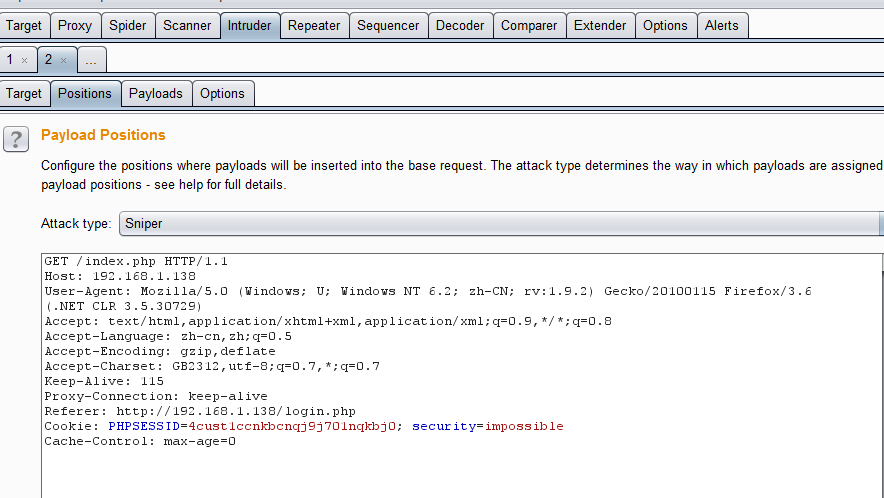The height and width of the screenshot is (498, 884).
Task: Click the GET /index.php request line
Action: pyautogui.click(x=136, y=262)
